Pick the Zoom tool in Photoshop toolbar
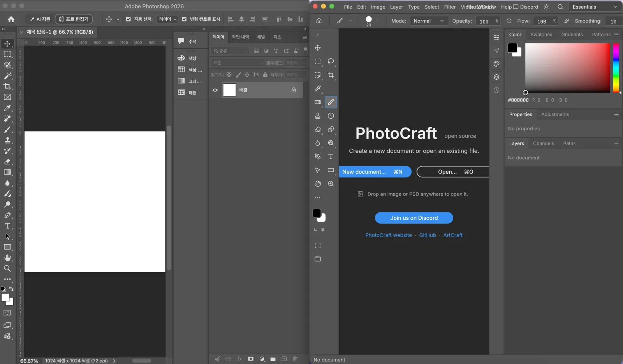 pos(7,268)
